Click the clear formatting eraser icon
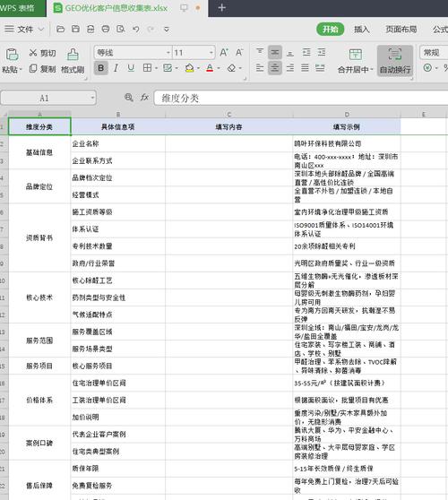The width and height of the screenshot is (448, 500). coord(231,68)
